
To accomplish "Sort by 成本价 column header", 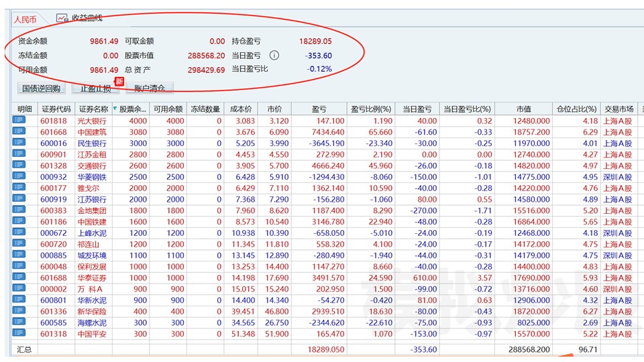I will point(241,109).
